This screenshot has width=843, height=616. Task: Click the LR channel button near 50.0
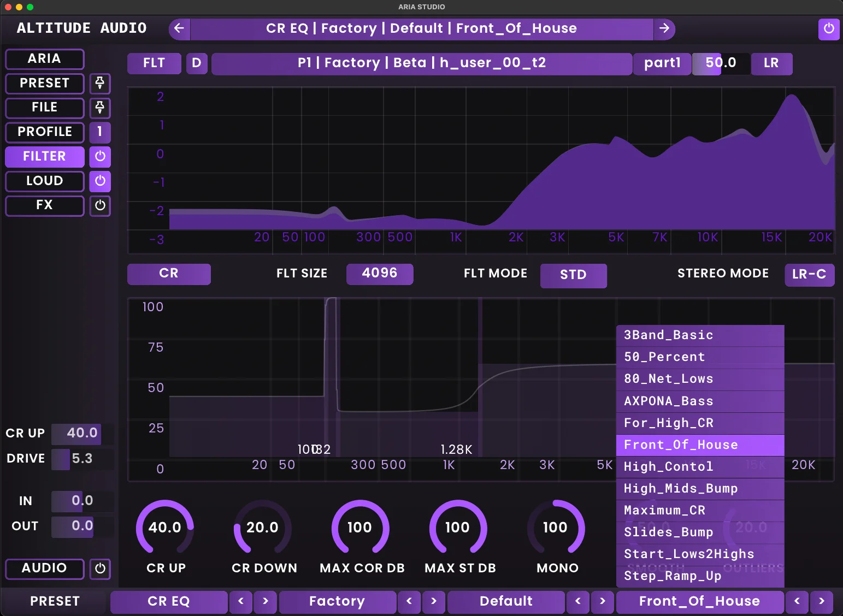pyautogui.click(x=771, y=63)
